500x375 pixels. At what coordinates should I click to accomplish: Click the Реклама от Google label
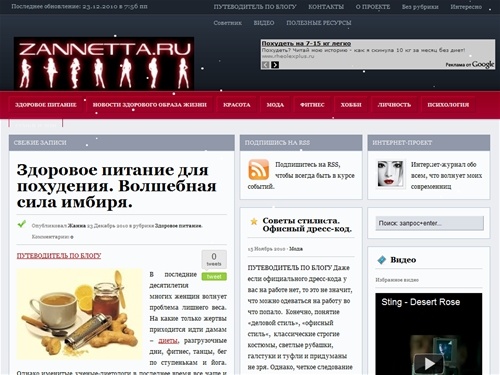click(x=470, y=64)
